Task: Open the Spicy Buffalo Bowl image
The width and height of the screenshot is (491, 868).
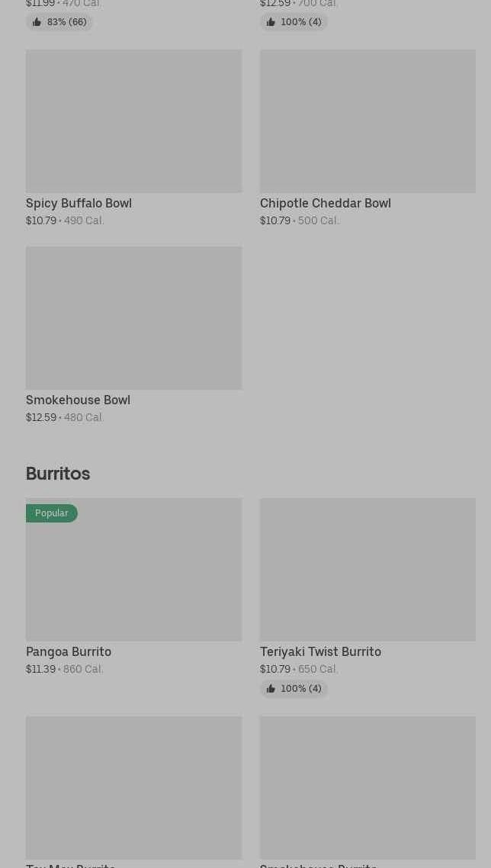Action: (133, 121)
